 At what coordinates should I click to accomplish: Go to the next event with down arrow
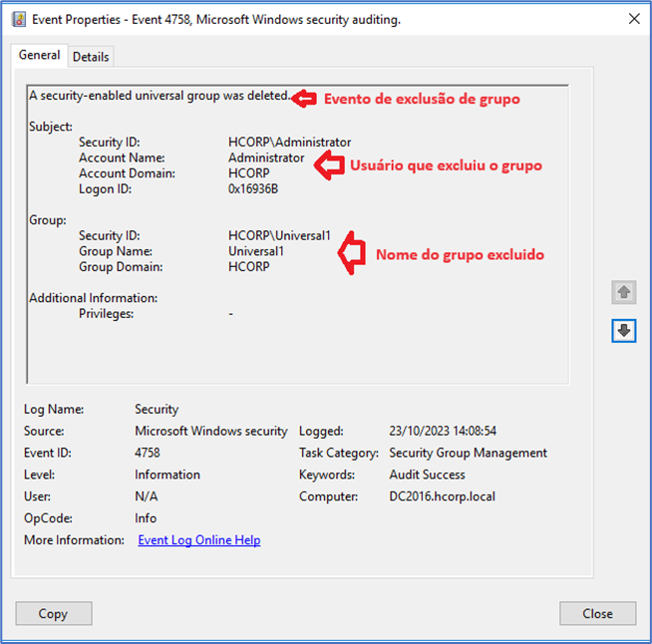(x=624, y=331)
